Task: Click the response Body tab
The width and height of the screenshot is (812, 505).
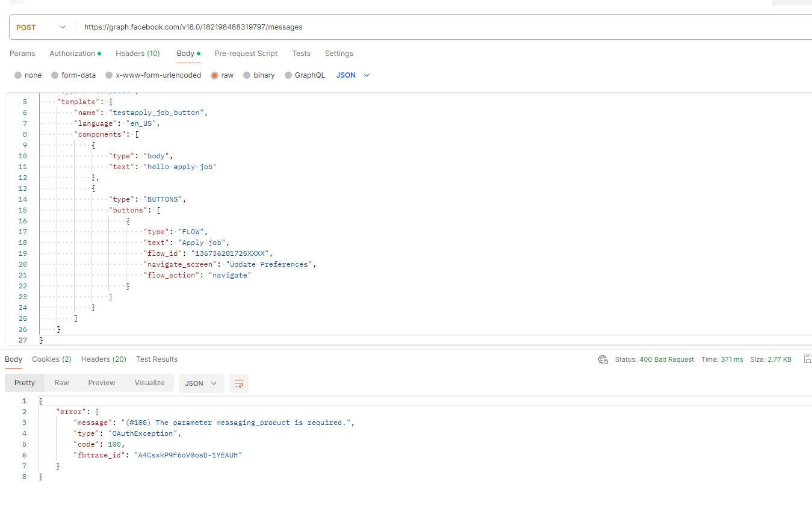Action: click(x=13, y=359)
